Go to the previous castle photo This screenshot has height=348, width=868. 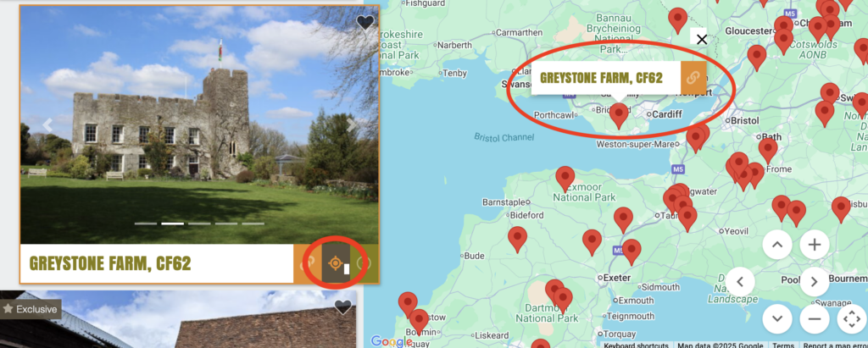[47, 125]
